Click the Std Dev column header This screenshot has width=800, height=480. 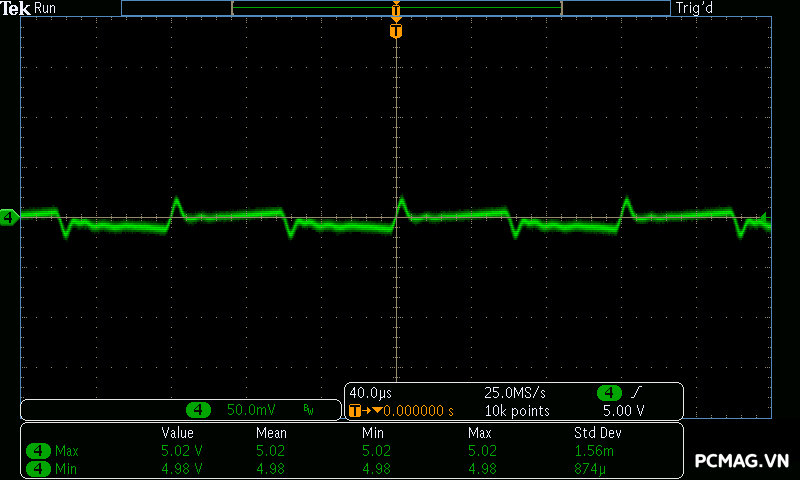click(x=598, y=433)
